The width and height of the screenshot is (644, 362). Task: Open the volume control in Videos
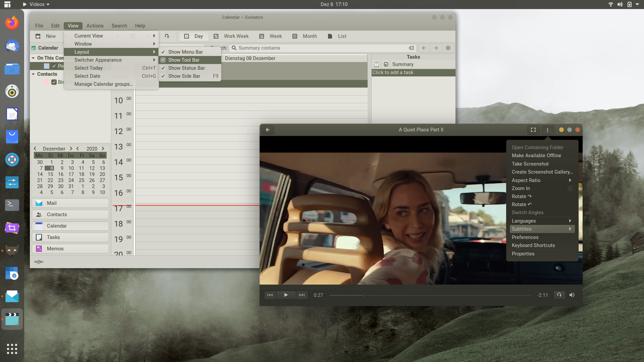tap(572, 295)
